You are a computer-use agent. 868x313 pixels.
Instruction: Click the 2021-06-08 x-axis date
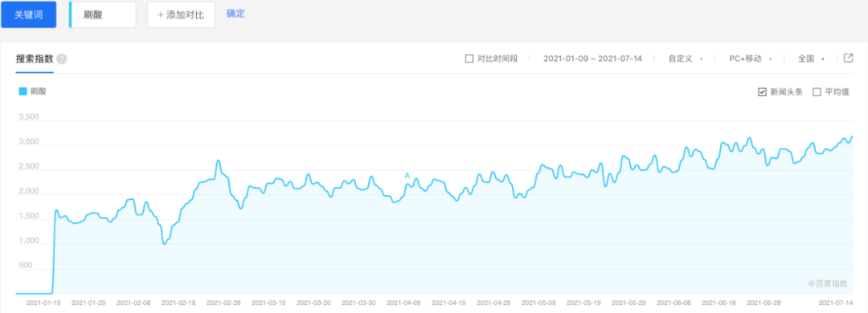pos(674,303)
